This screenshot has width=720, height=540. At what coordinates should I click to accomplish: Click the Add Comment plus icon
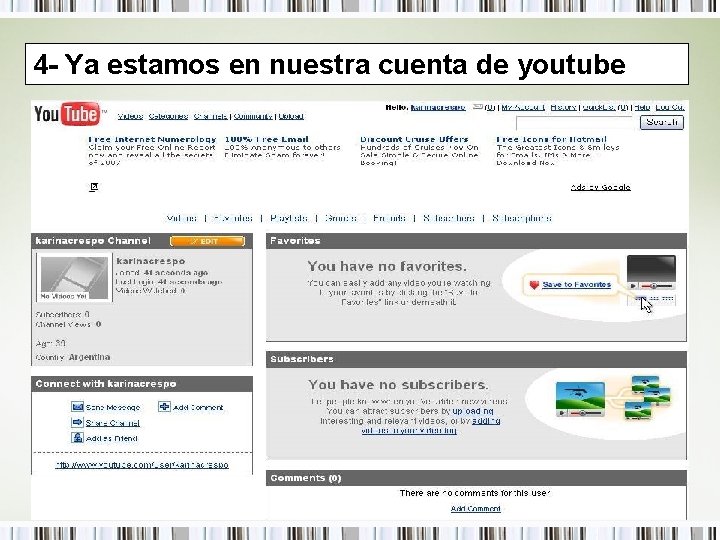pos(164,407)
